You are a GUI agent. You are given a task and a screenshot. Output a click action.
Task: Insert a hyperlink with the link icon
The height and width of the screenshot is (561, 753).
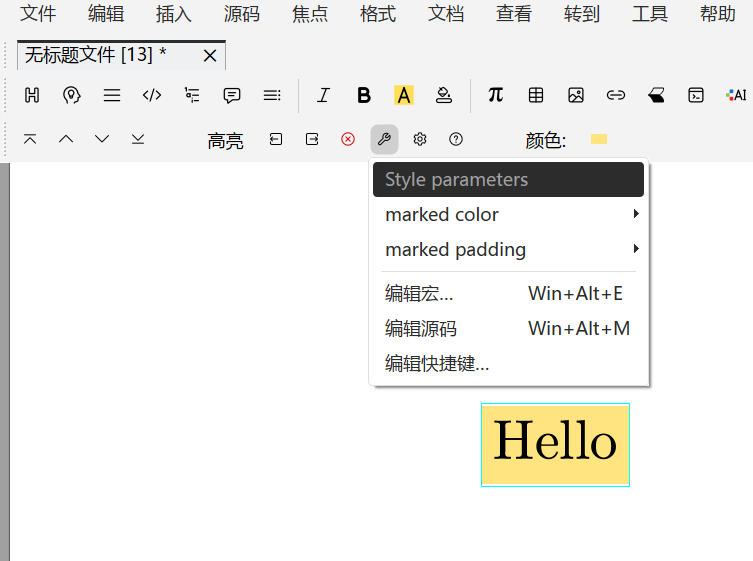click(616, 95)
